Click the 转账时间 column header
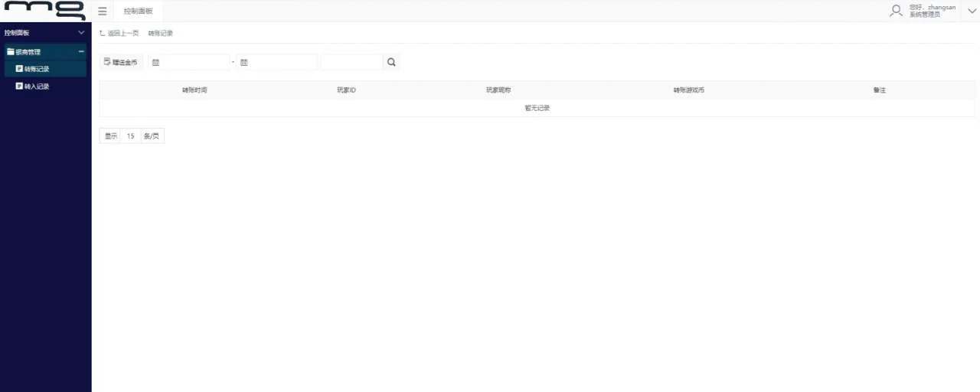Image resolution: width=980 pixels, height=392 pixels. tap(194, 90)
